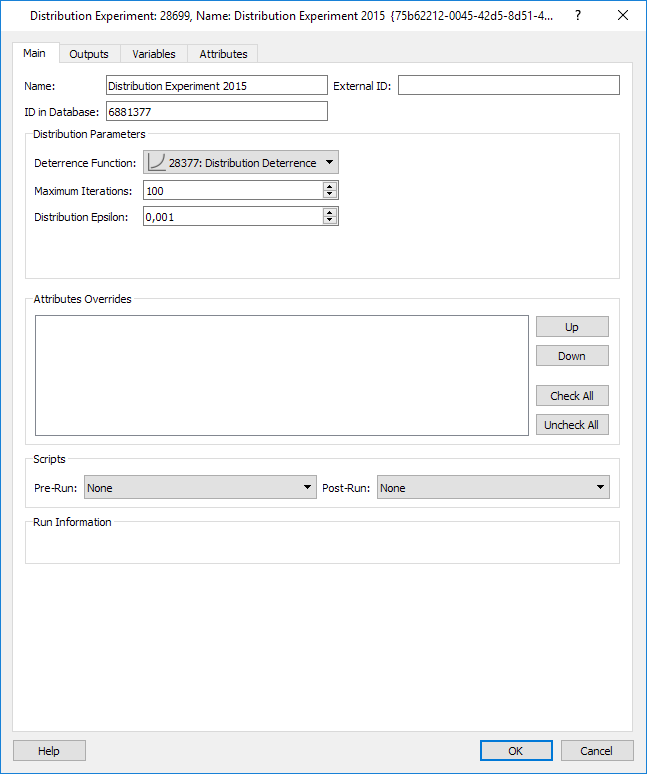The image size is (647, 774).
Task: Click the Down button
Action: (572, 356)
